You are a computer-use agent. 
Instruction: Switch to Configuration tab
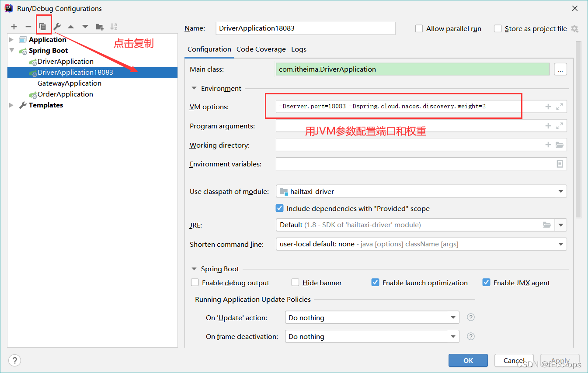[x=209, y=49]
